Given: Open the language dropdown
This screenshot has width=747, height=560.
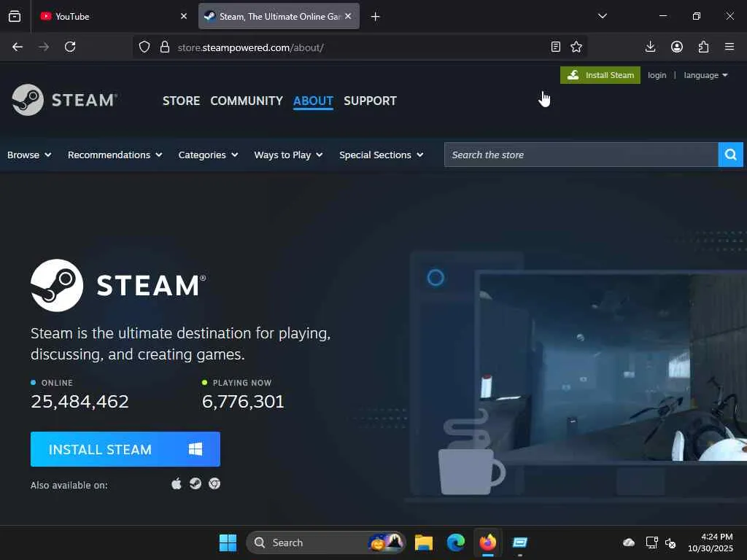Looking at the screenshot, I should [706, 75].
